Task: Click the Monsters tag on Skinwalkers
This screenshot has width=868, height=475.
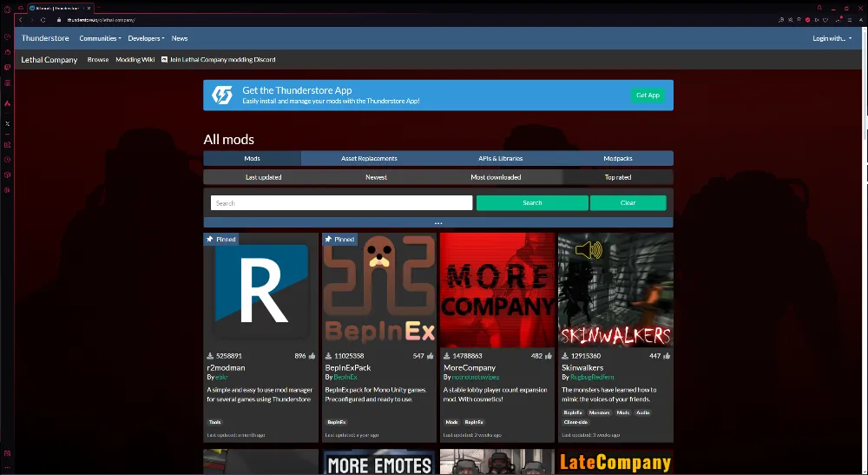Action: coord(600,412)
